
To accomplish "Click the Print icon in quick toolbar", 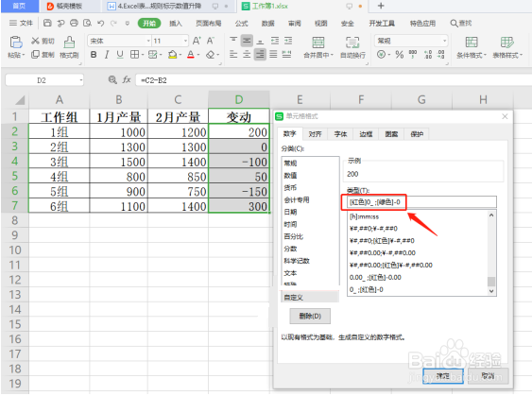I will tap(74, 23).
